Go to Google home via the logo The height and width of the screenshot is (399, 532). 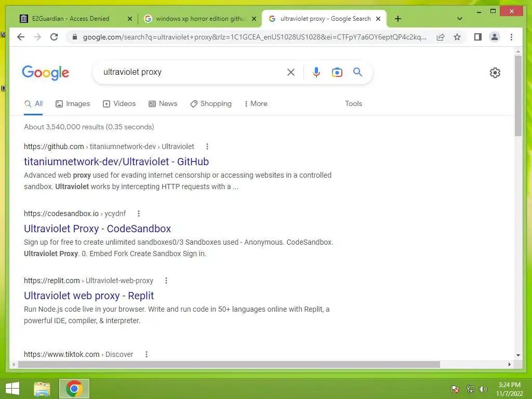[x=46, y=73]
